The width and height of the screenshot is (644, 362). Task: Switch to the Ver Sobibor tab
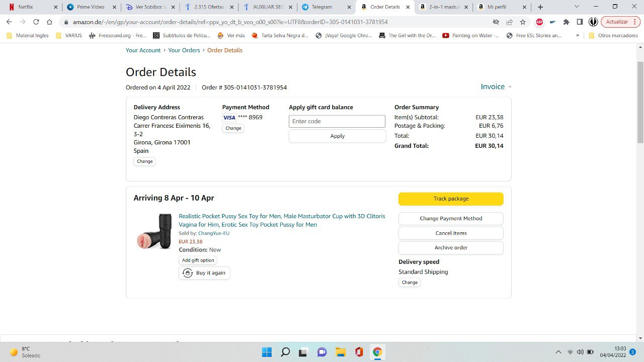tap(150, 7)
